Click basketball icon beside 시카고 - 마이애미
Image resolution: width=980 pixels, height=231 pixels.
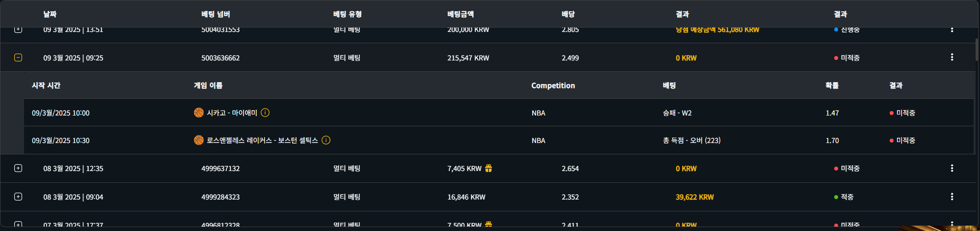(x=199, y=113)
